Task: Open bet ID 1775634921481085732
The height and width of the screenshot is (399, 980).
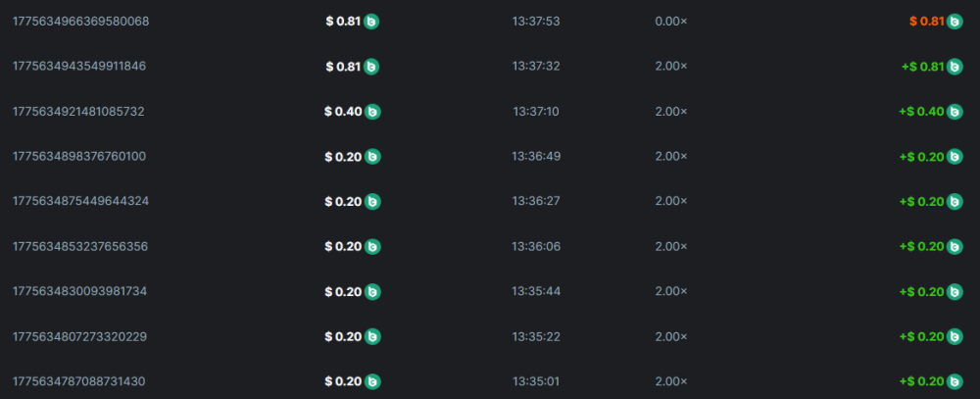Action: coord(78,112)
